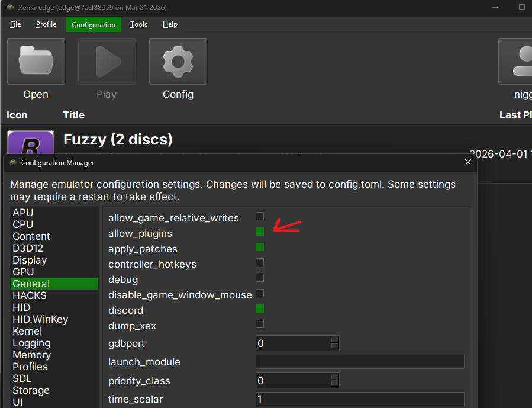Image resolution: width=532 pixels, height=408 pixels.
Task: Select the Memory category
Action: (x=54, y=355)
